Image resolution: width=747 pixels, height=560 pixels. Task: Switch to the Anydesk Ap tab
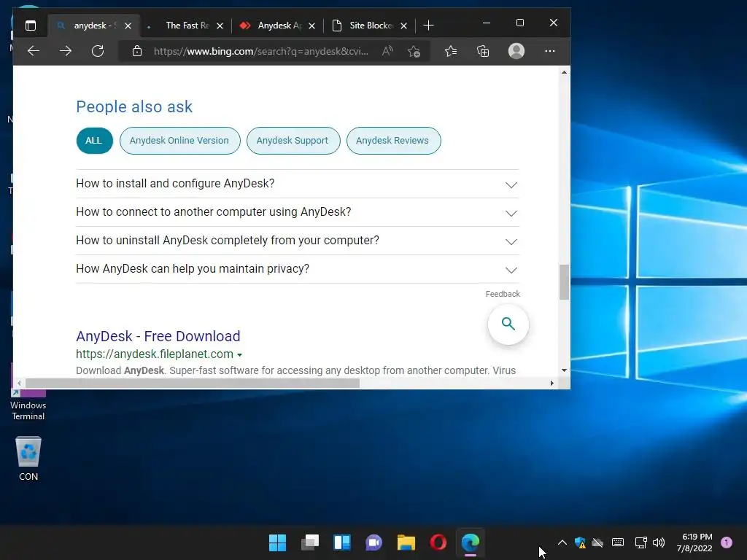click(279, 26)
